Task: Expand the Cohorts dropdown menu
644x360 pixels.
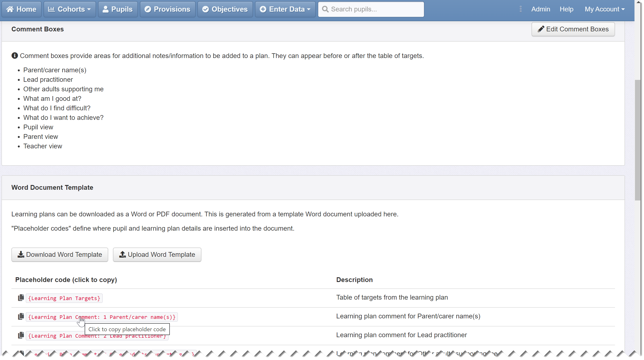Action: coord(69,9)
